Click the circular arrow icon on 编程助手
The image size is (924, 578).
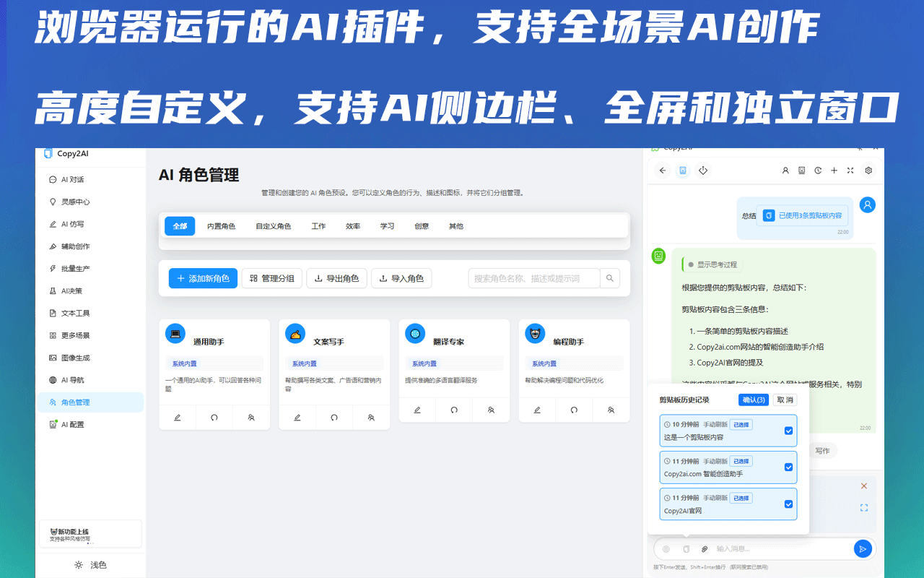coord(574,410)
